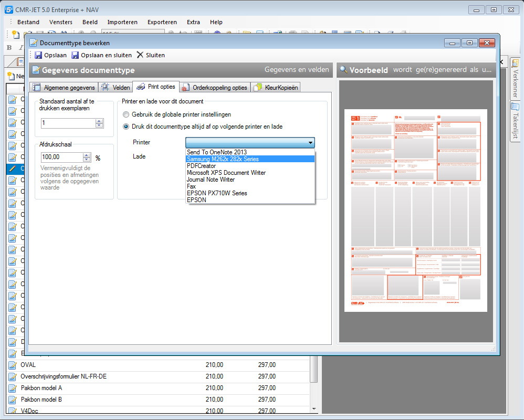The image size is (524, 420).
Task: Select 'Druk dit documenttype altijd af' radio button
Action: [x=125, y=127]
